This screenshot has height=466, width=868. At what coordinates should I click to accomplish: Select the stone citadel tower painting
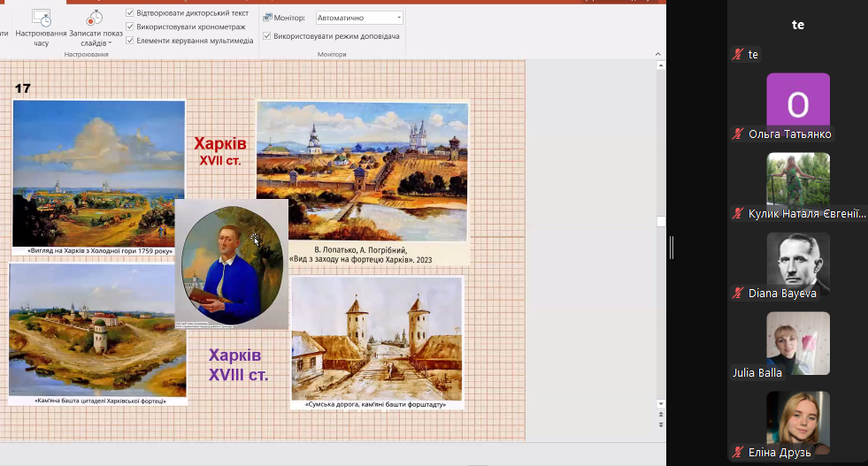97,330
